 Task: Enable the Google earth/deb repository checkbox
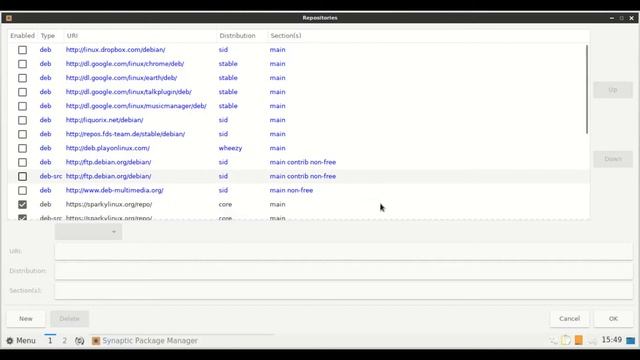tap(22, 78)
